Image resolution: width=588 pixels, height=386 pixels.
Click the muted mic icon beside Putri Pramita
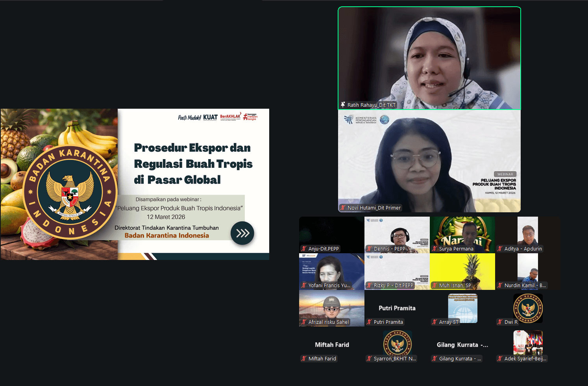click(x=369, y=322)
